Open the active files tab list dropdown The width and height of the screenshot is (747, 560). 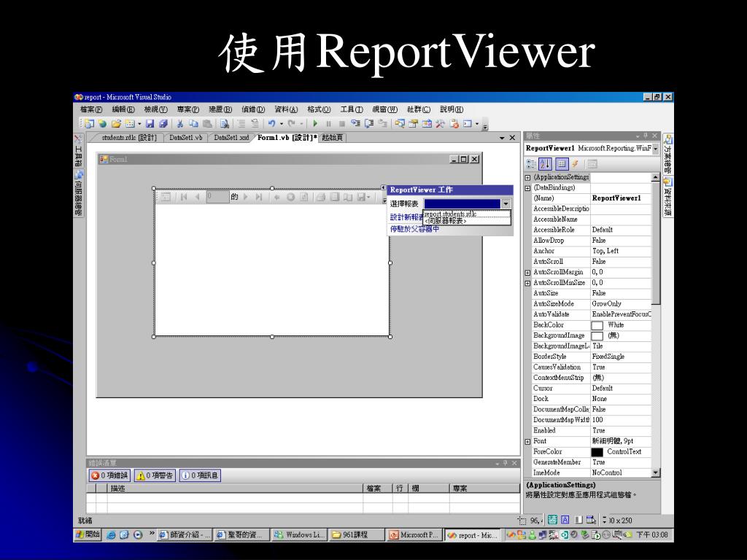coord(502,138)
